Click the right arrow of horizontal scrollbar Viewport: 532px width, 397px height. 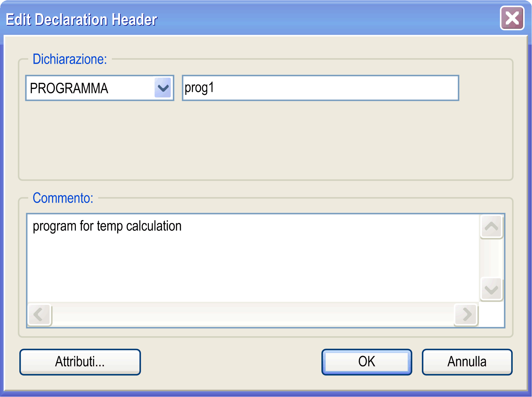coord(466,315)
